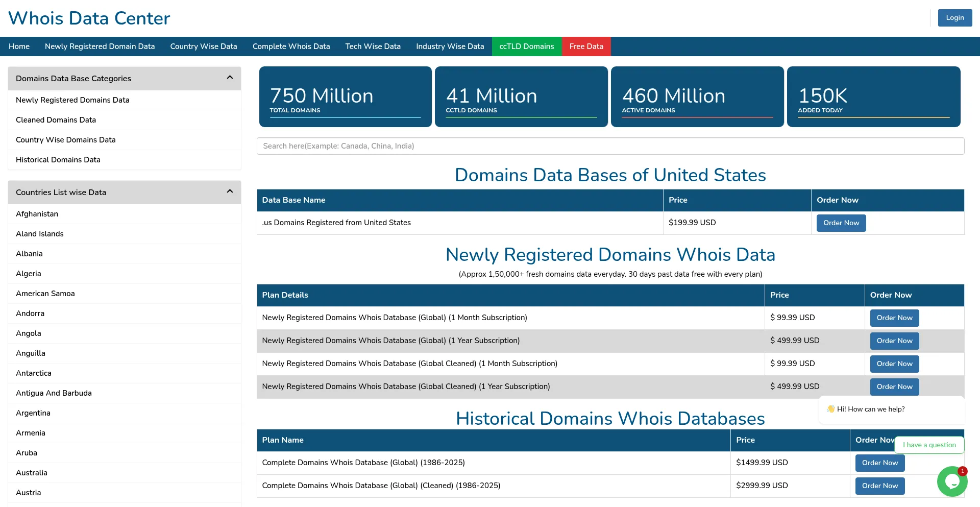
Task: Select Afghanistan from countries list
Action: [x=125, y=214]
